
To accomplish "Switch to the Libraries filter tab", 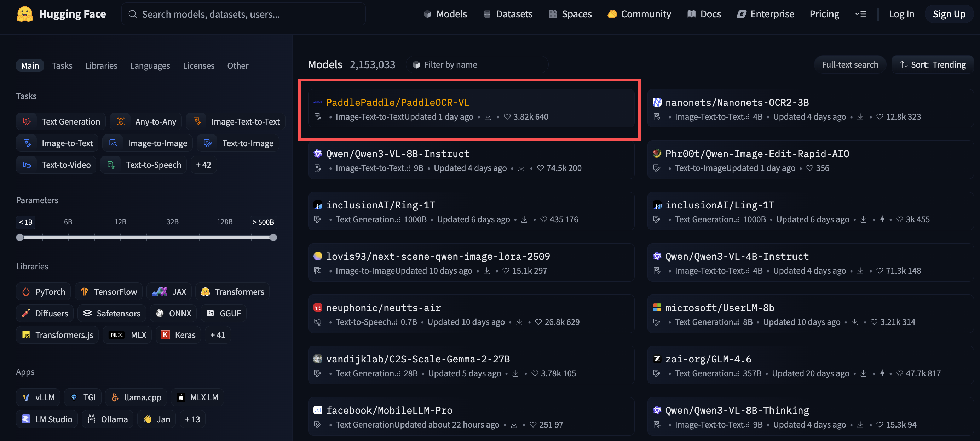I will (x=101, y=65).
